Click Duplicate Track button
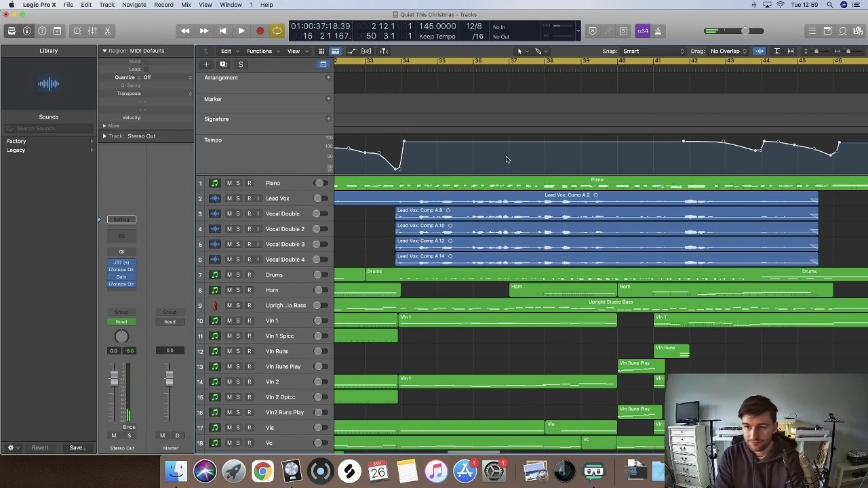 (223, 64)
